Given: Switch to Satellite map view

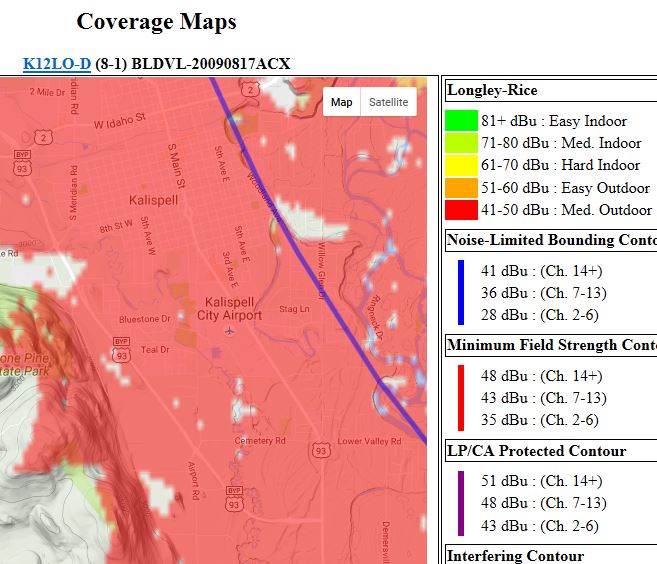Looking at the screenshot, I should 388,102.
